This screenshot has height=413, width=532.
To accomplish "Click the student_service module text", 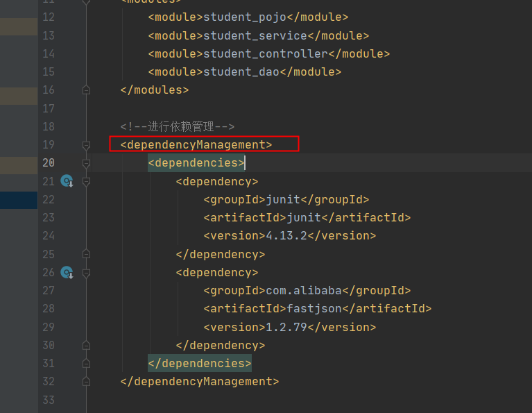I will (x=255, y=35).
